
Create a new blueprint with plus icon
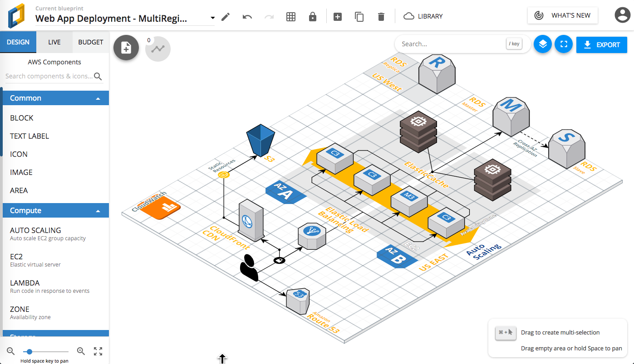(338, 17)
